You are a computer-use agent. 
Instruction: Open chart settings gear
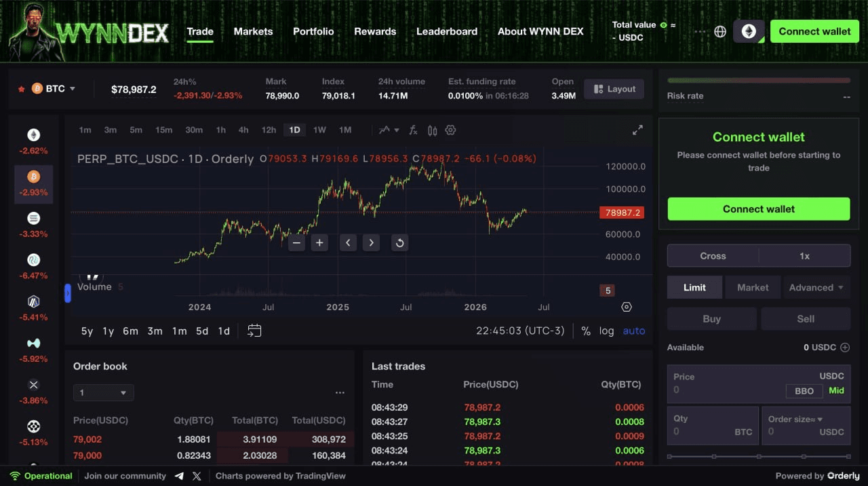(x=450, y=130)
